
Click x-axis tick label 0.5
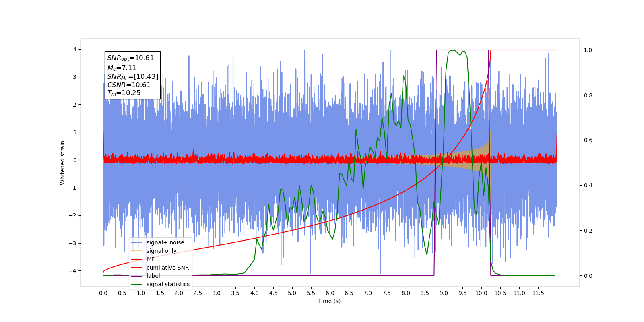click(122, 293)
